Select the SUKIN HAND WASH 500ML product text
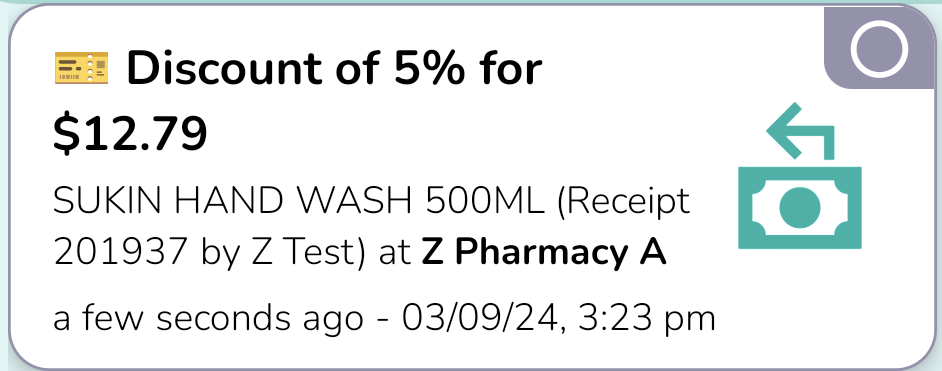Screen dimensions: 942x371 coord(299,201)
